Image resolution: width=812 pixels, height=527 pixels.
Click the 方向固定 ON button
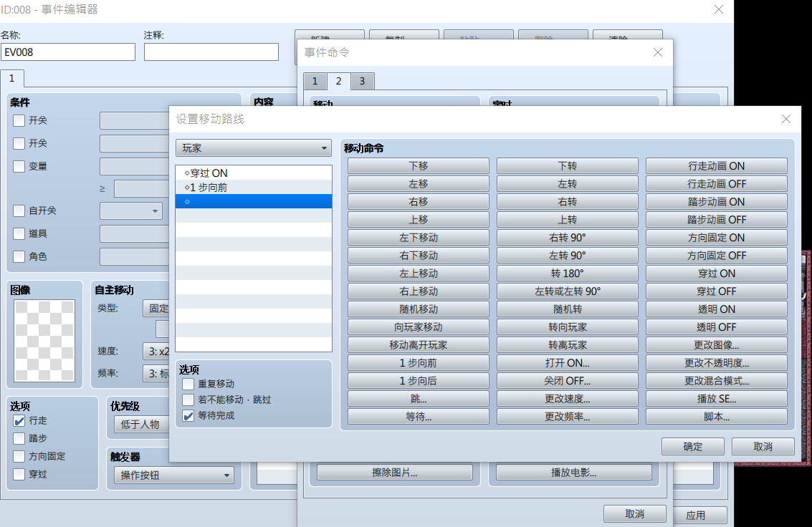pyautogui.click(x=716, y=238)
